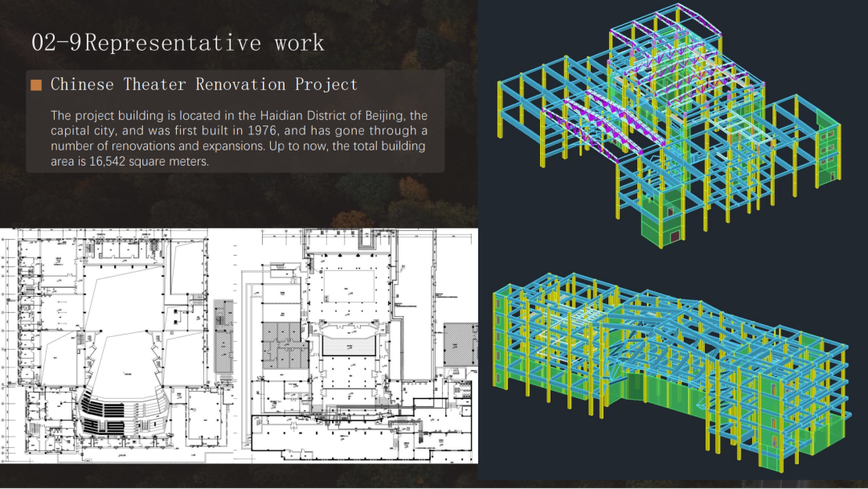Select the "02-9Representative work" slide title
This screenshot has height=489, width=868.
point(178,43)
